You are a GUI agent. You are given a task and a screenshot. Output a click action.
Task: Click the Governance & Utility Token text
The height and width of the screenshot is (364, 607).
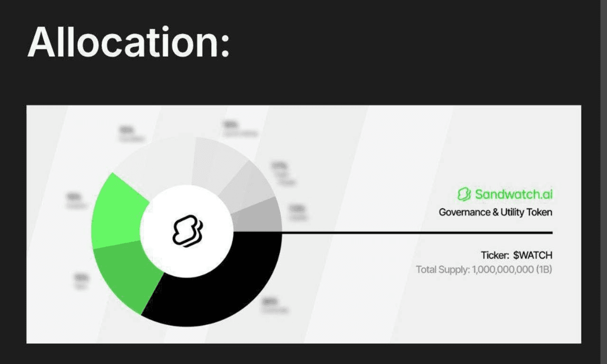(x=496, y=212)
